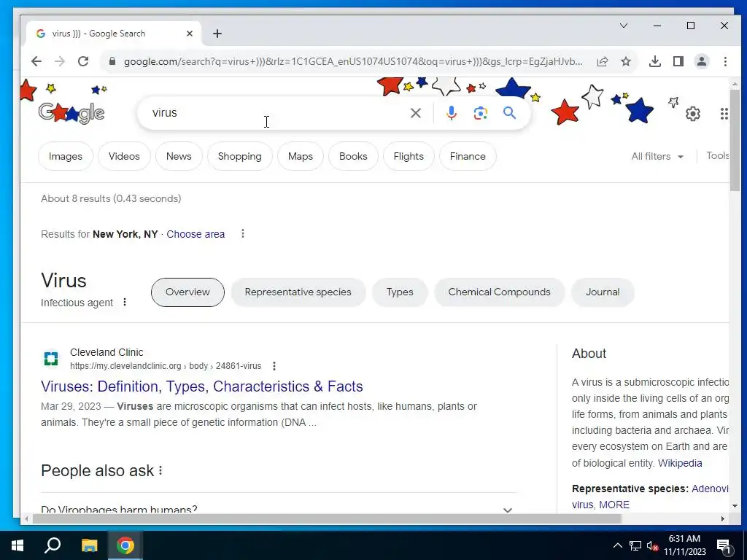Open Viruses: Definition, Types result link
The image size is (747, 560).
(x=202, y=386)
